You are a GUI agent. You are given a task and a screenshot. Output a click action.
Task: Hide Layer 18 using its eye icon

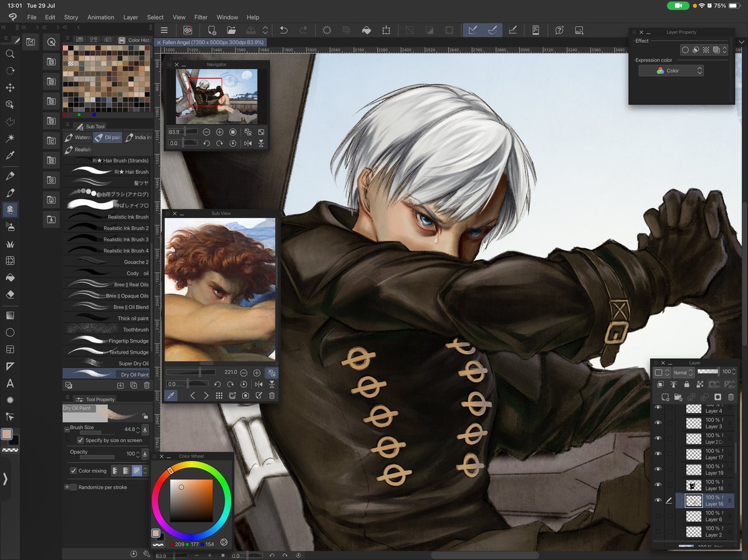pyautogui.click(x=658, y=485)
